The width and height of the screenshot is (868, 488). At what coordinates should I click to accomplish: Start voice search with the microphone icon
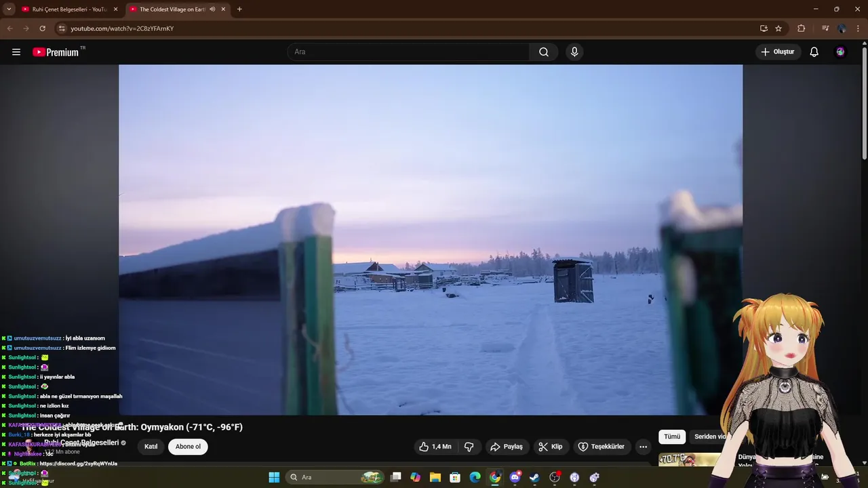tap(574, 52)
